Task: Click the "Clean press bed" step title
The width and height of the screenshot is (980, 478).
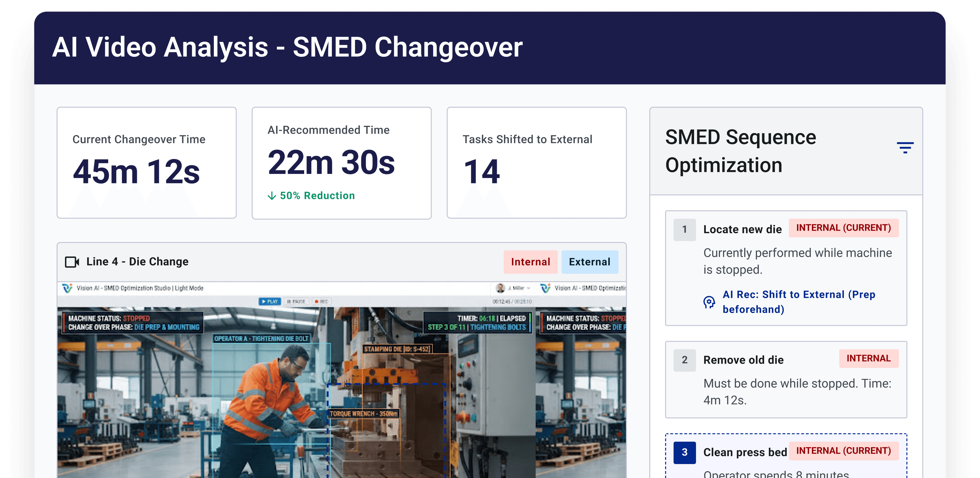Action: (745, 452)
